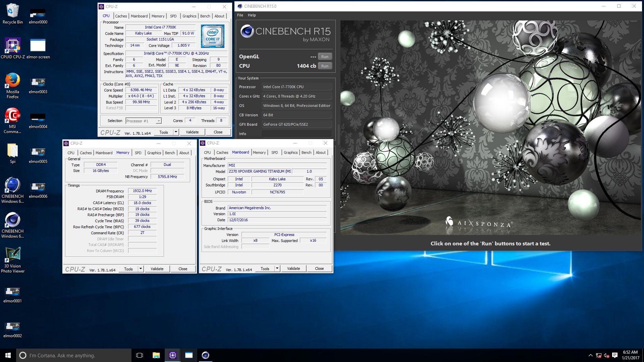The image size is (644, 362).
Task: Select CPU-Z taskbar button
Action: pos(173,355)
